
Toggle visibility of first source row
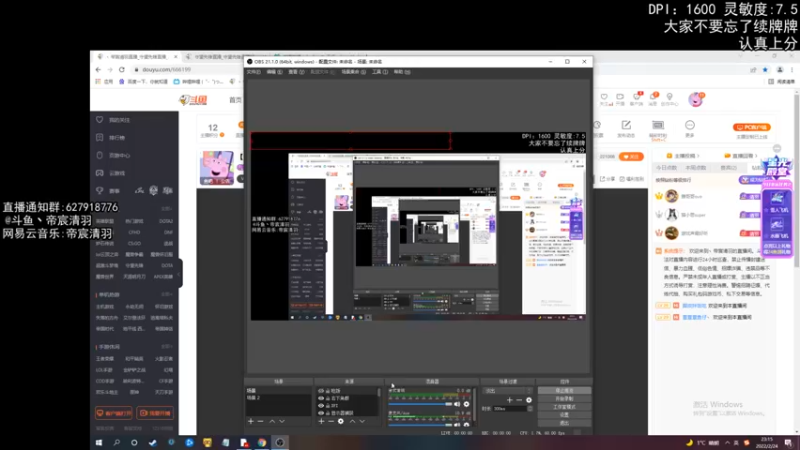pos(321,391)
